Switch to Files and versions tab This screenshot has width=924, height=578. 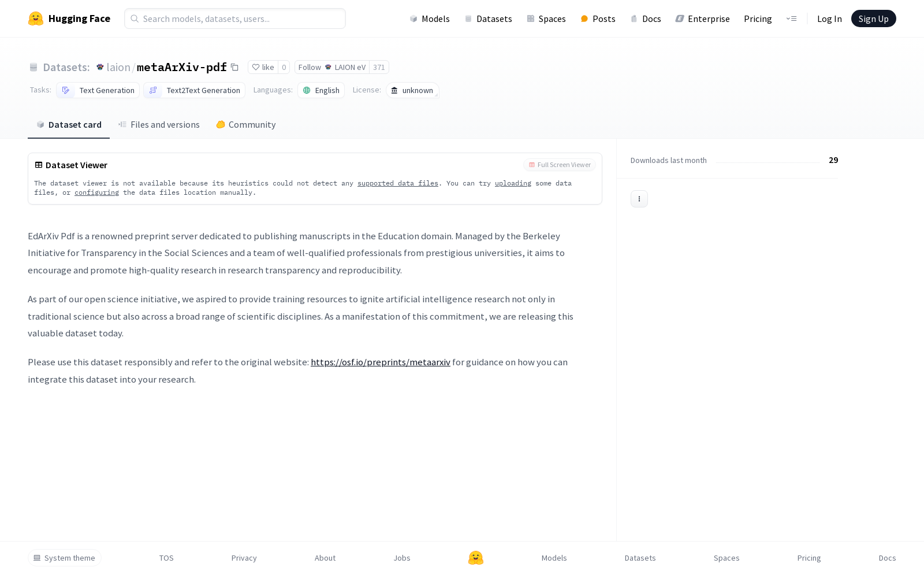[x=159, y=125]
